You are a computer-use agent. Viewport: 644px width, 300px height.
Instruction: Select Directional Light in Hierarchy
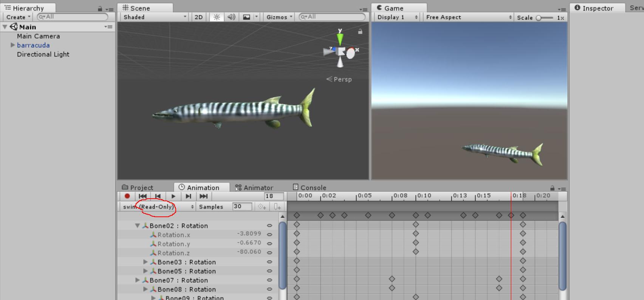[x=43, y=54]
